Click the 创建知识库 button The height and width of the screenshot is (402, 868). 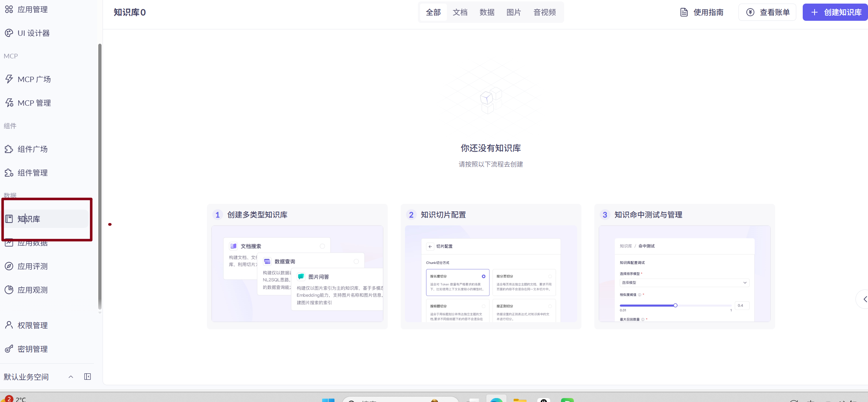tap(836, 13)
